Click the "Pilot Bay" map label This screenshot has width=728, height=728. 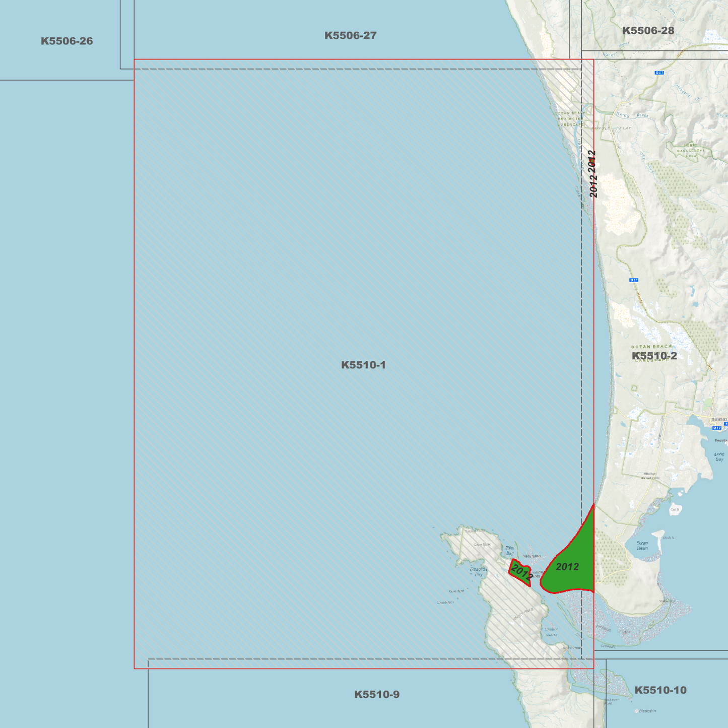pos(510,550)
